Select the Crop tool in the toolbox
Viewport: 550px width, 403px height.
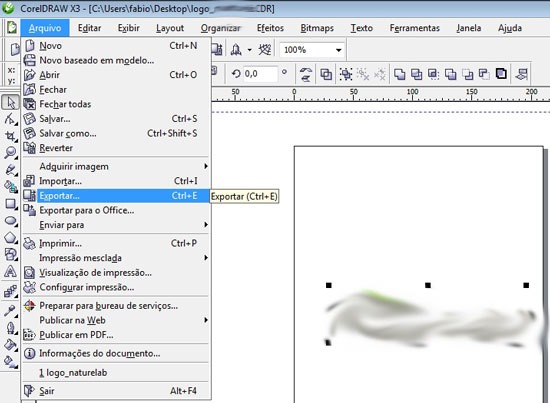click(x=11, y=136)
